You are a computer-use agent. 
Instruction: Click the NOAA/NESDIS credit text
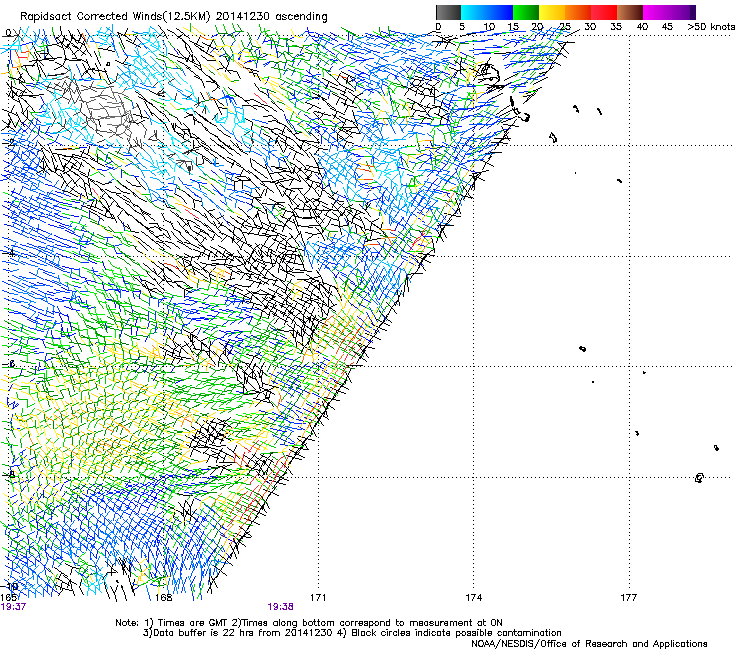tap(589, 644)
